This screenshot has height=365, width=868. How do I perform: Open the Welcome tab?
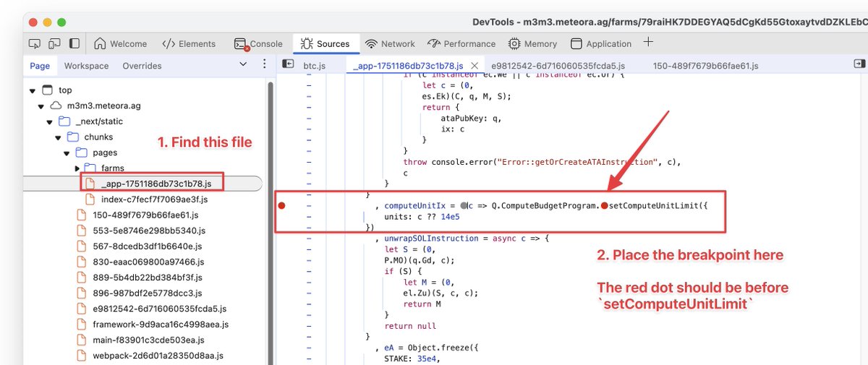pos(121,43)
